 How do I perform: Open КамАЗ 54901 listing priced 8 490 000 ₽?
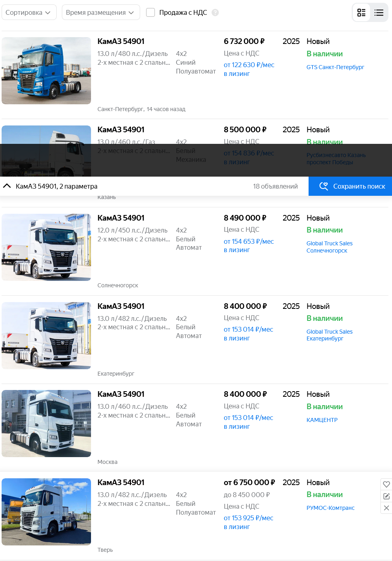click(121, 218)
